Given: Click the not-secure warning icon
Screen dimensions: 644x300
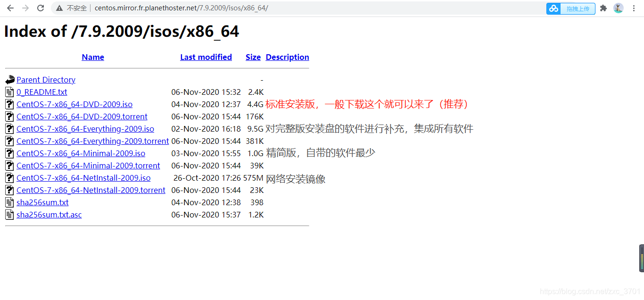Looking at the screenshot, I should 59,8.
